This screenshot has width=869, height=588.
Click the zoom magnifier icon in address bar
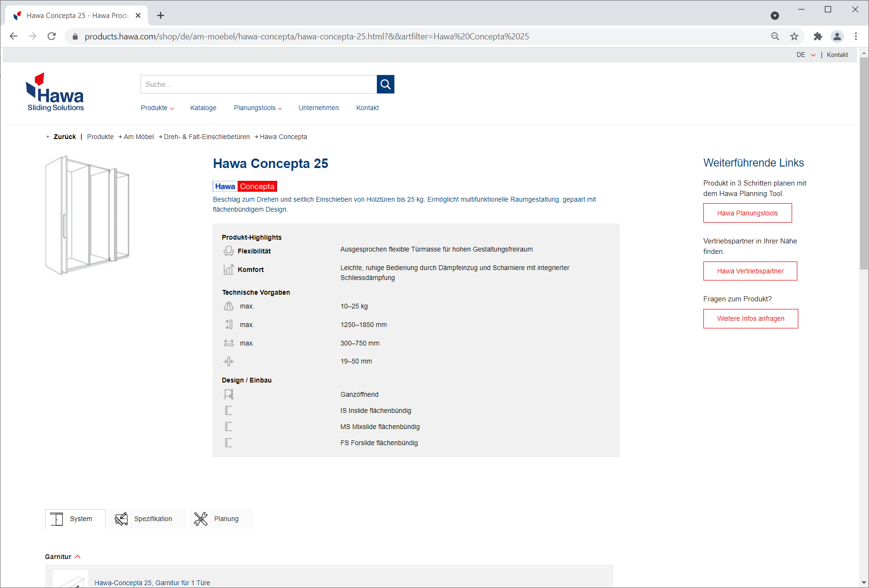click(x=775, y=36)
